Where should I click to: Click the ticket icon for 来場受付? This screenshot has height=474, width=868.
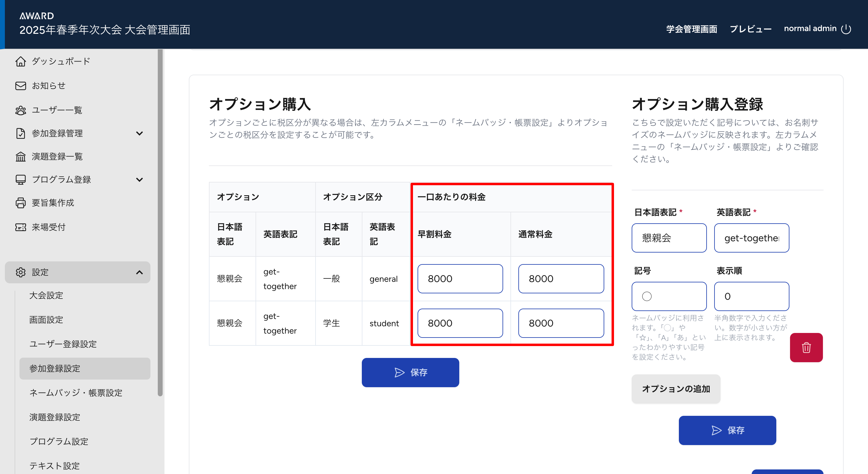click(x=20, y=227)
